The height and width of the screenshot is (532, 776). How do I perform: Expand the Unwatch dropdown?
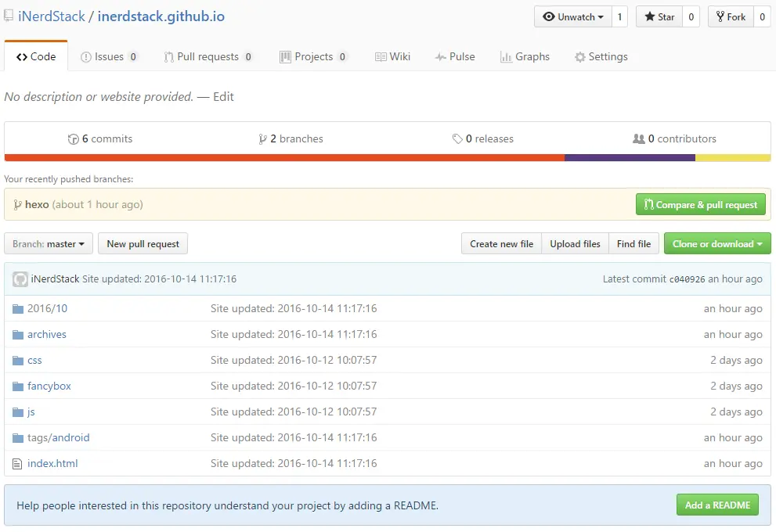[x=573, y=16]
